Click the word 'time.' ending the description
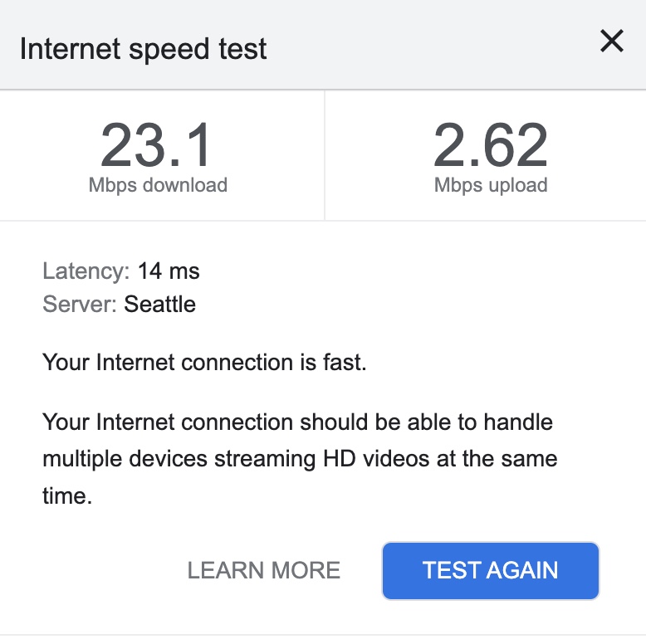The height and width of the screenshot is (644, 646). coord(66,495)
